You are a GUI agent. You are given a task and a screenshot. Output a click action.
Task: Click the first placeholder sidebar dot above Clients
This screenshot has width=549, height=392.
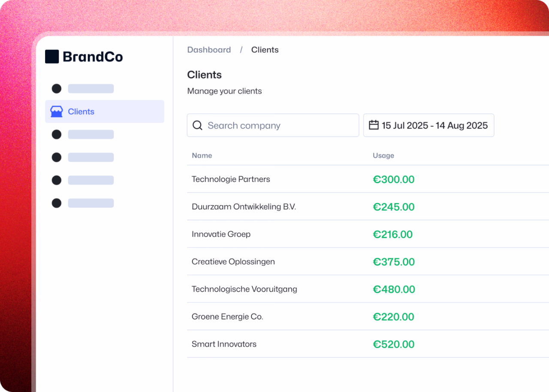coord(57,89)
